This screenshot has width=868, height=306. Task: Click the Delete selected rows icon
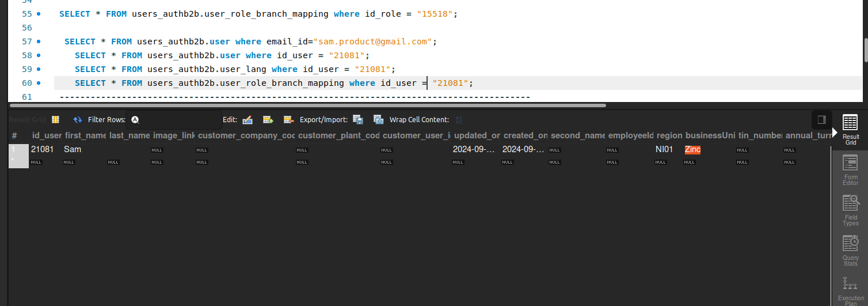[x=288, y=120]
